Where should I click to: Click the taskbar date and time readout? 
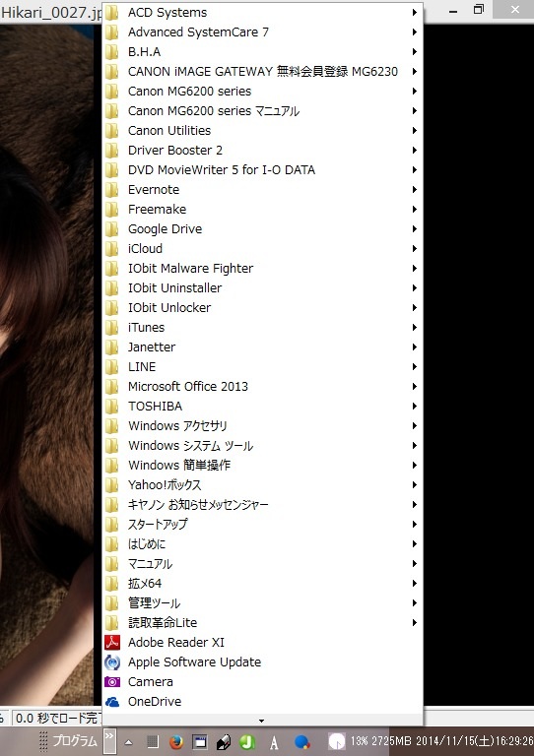474,741
